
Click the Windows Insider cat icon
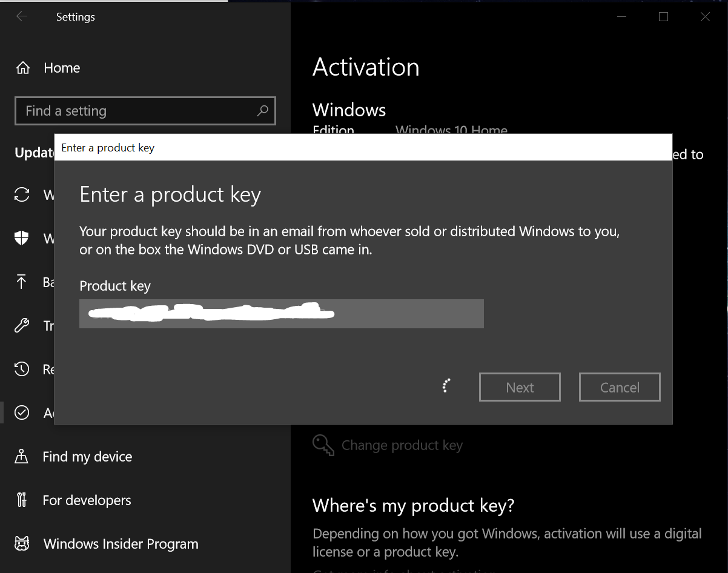click(x=22, y=544)
